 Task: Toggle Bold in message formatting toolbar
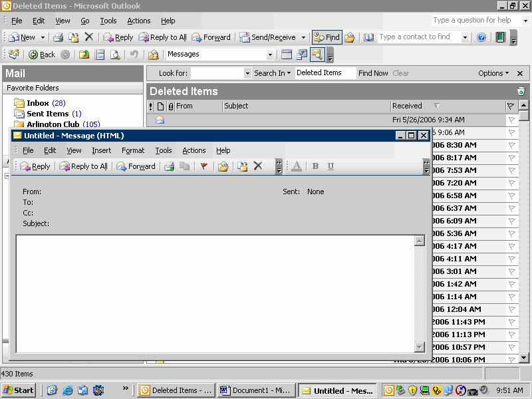click(315, 166)
